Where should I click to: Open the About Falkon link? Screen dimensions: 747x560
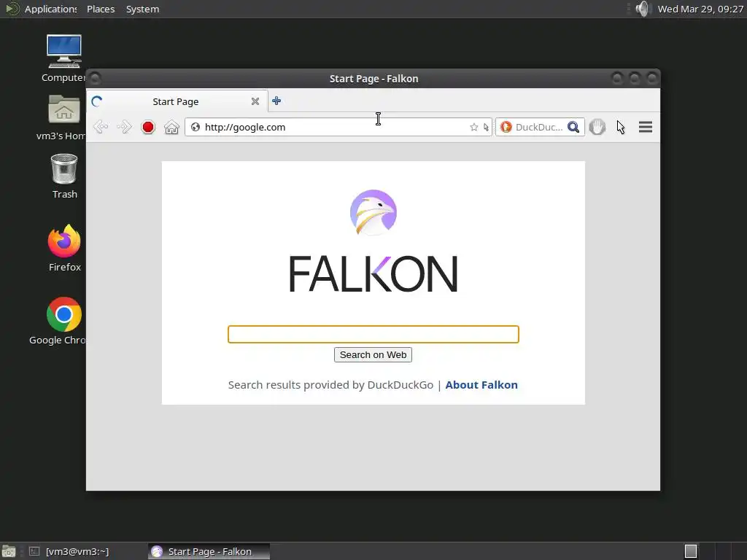[x=481, y=385]
